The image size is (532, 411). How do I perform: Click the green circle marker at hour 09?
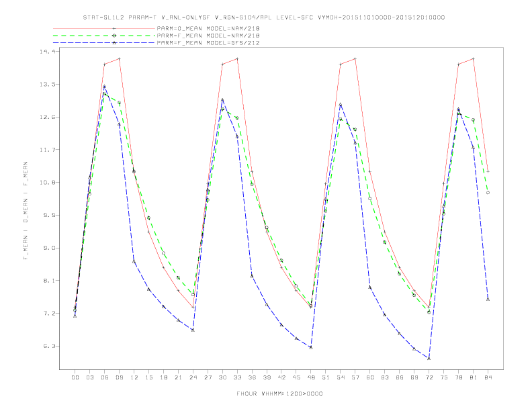pos(119,102)
